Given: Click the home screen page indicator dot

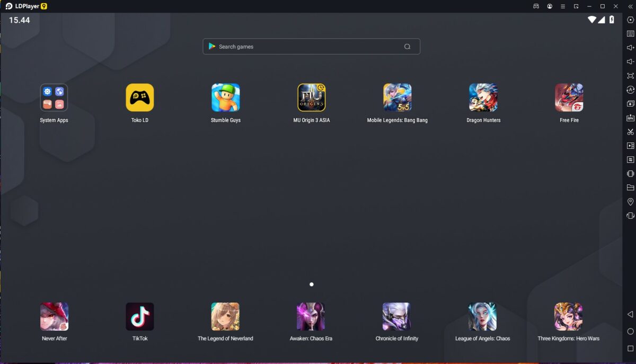Looking at the screenshot, I should pyautogui.click(x=312, y=285).
